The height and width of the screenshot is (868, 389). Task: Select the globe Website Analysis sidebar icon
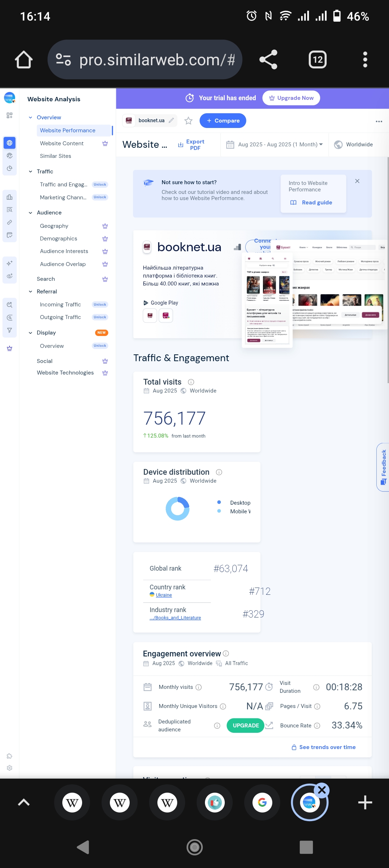point(10,143)
